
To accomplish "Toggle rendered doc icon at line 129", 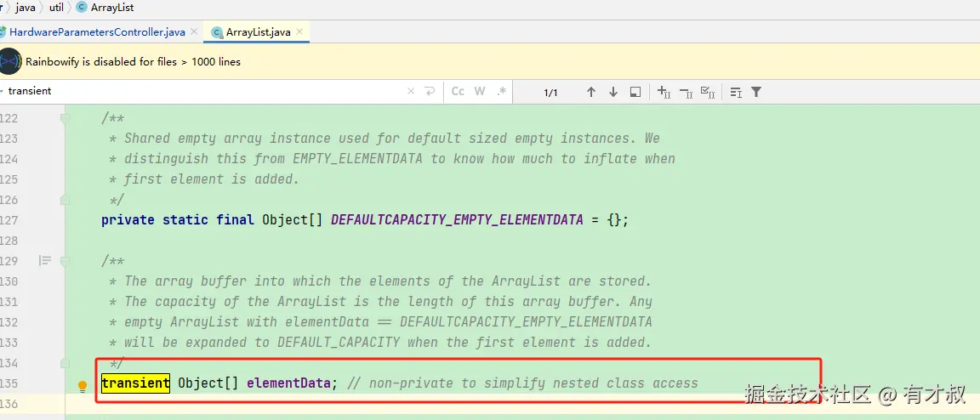I will (45, 261).
